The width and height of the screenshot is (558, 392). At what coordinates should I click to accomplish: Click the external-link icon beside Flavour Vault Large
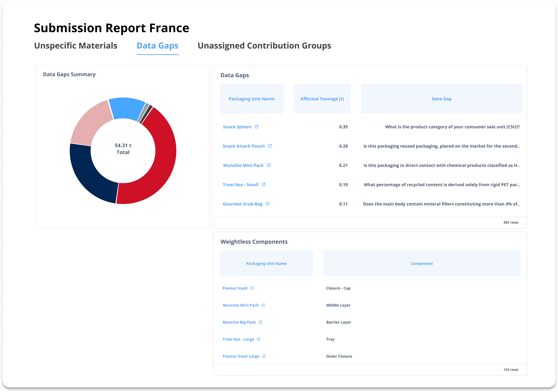coord(264,356)
